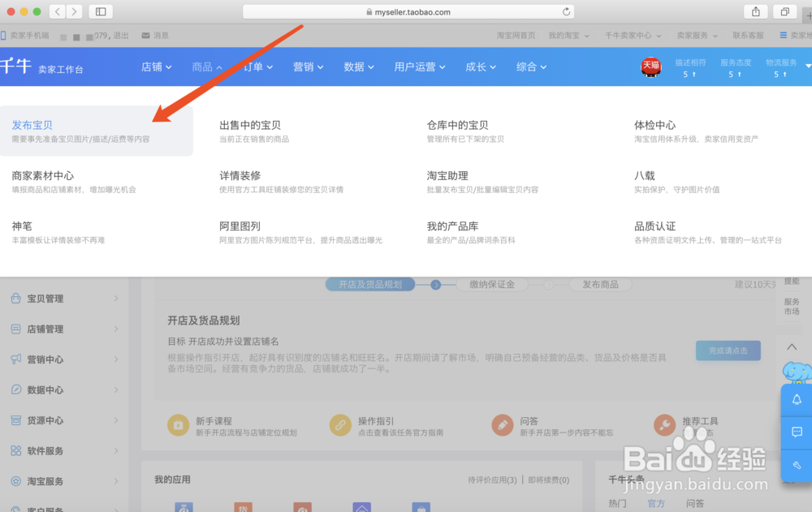Image resolution: width=812 pixels, height=512 pixels.
Task: Expand the 综合 menu dropdown
Action: [531, 67]
